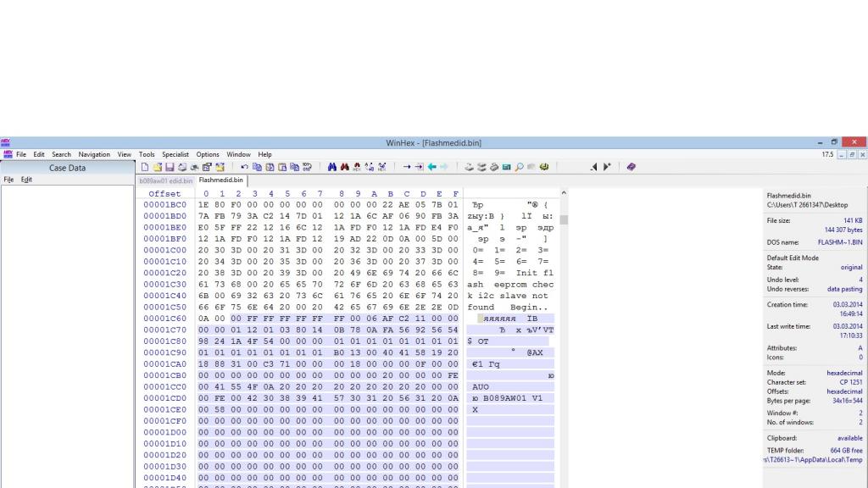Image resolution: width=868 pixels, height=488 pixels.
Task: Open the Options menu
Action: tap(208, 154)
